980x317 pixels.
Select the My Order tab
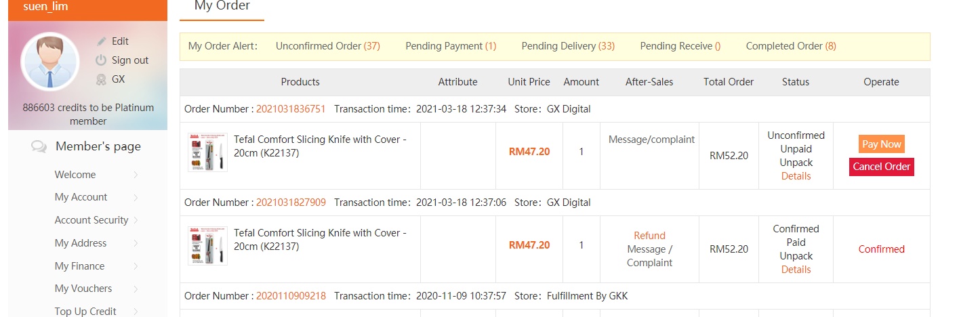222,6
